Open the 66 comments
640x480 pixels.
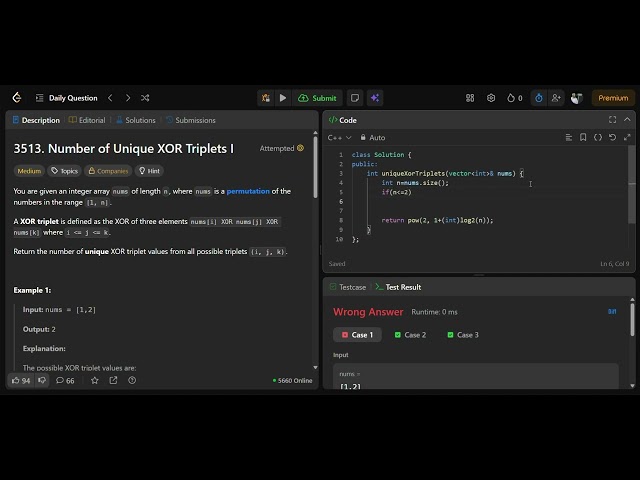click(65, 380)
